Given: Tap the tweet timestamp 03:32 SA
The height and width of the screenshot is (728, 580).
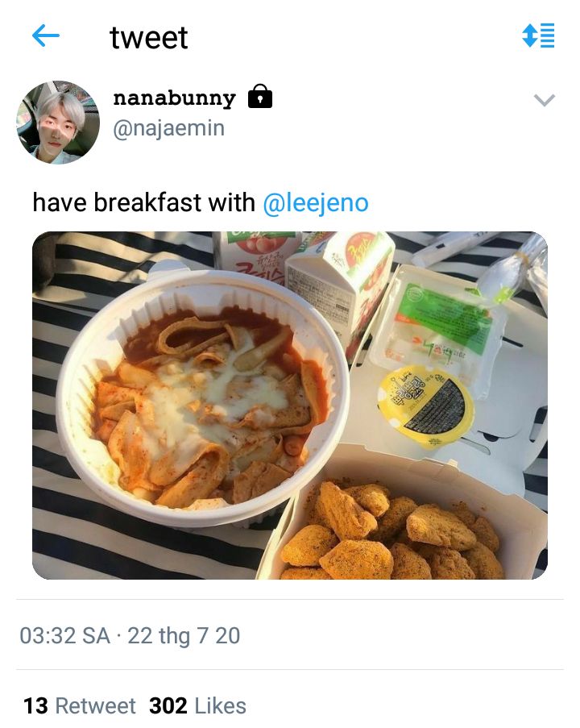Looking at the screenshot, I should click(x=65, y=635).
